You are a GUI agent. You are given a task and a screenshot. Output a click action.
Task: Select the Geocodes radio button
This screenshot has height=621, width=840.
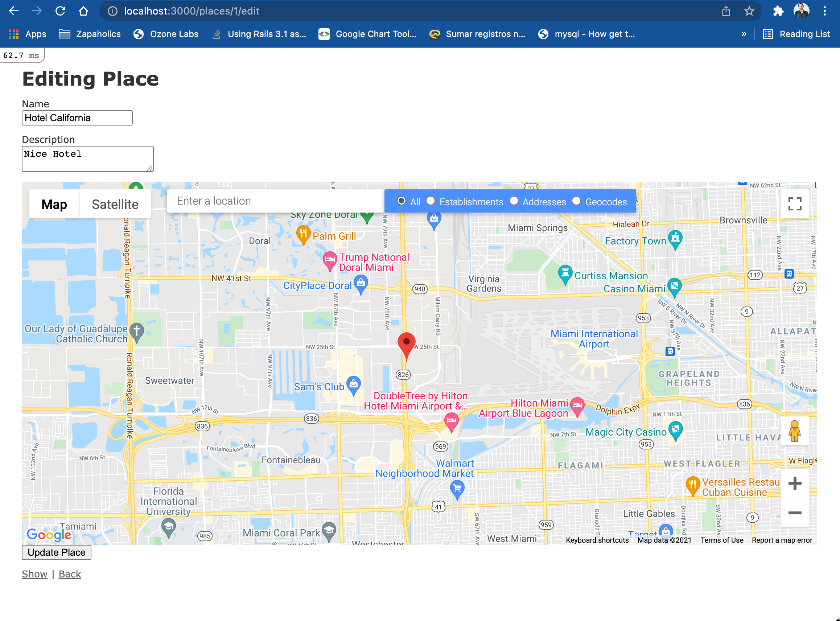click(x=576, y=201)
